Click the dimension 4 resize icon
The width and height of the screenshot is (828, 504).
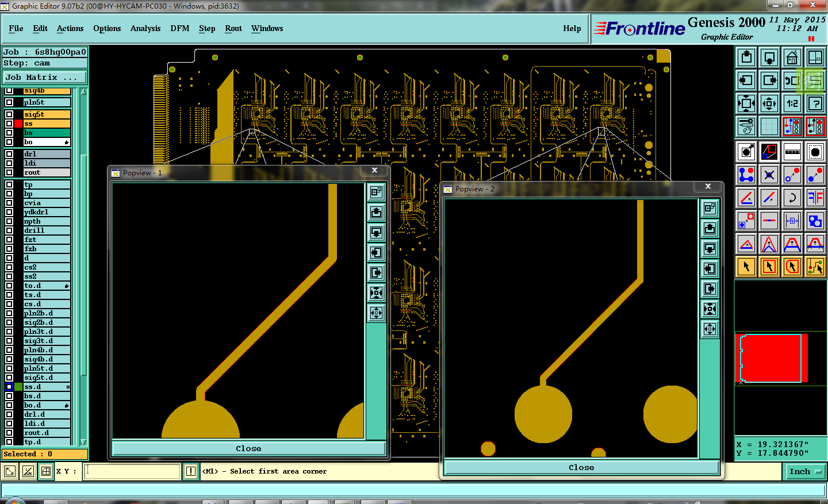792,221
